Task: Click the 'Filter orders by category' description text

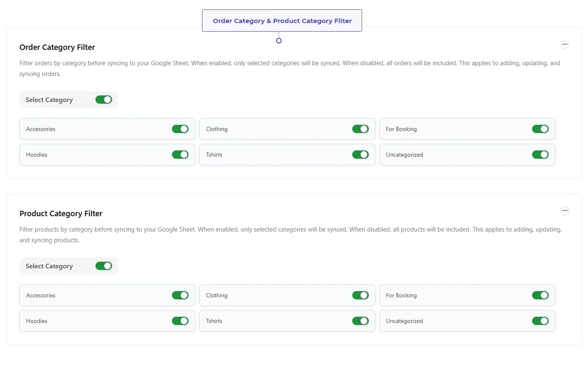Action: click(x=290, y=68)
